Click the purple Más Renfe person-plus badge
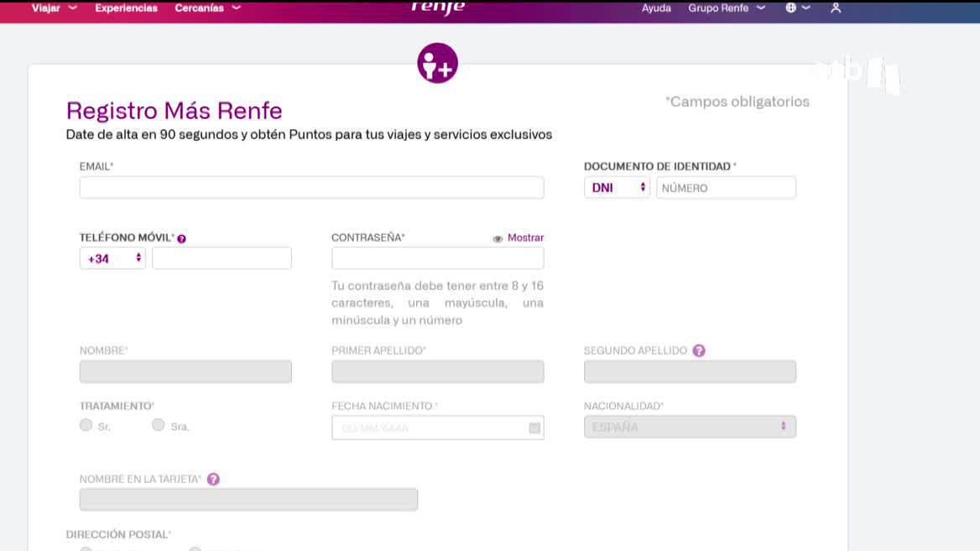 [x=437, y=63]
